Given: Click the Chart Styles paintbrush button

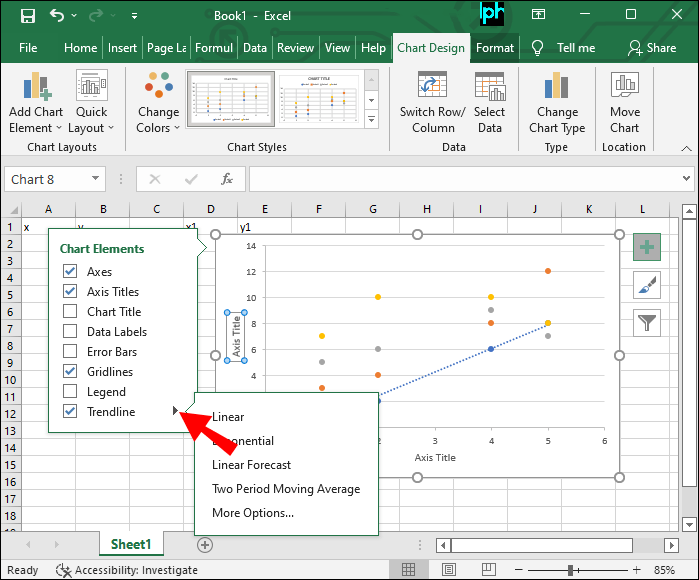Looking at the screenshot, I should pyautogui.click(x=646, y=285).
